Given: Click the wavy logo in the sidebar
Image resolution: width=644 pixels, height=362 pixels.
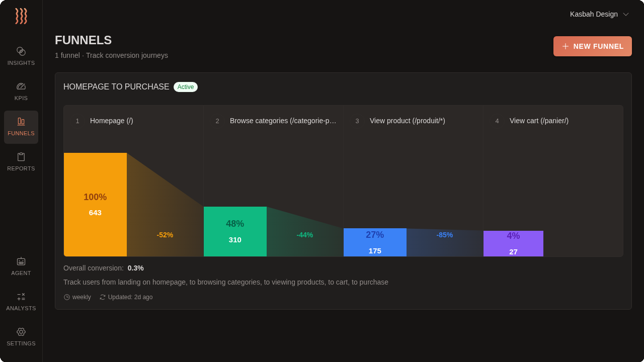Looking at the screenshot, I should 21,16.
